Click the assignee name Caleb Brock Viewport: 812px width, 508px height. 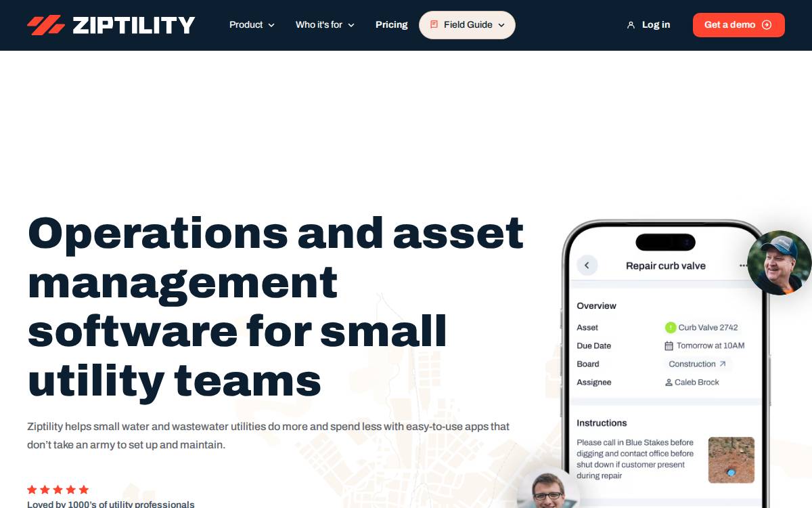(x=698, y=382)
